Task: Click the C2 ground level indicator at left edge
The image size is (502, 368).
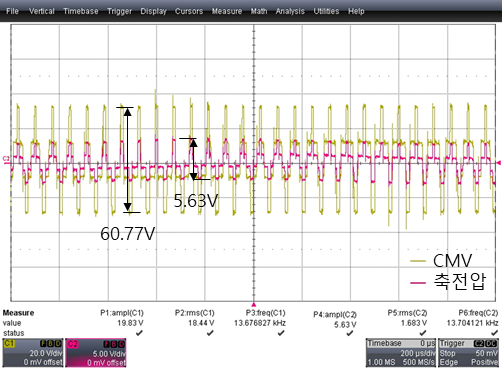Action: click(x=6, y=159)
